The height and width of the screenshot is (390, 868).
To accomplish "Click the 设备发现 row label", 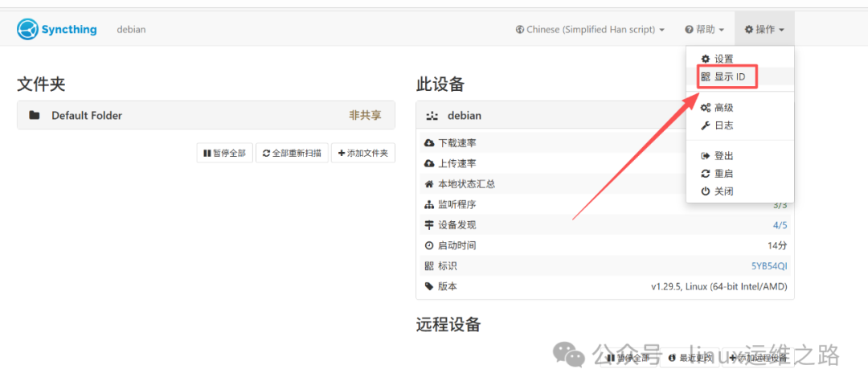I will tap(457, 225).
